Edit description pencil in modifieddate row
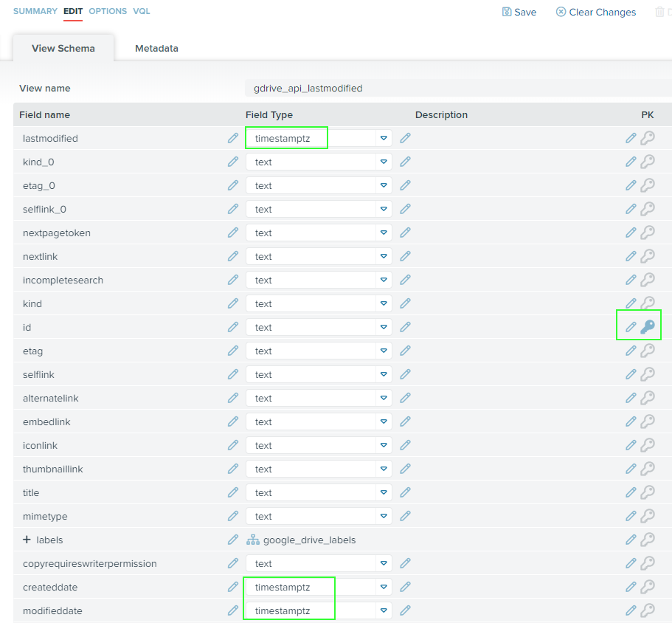Image resolution: width=672 pixels, height=623 pixels. [631, 610]
